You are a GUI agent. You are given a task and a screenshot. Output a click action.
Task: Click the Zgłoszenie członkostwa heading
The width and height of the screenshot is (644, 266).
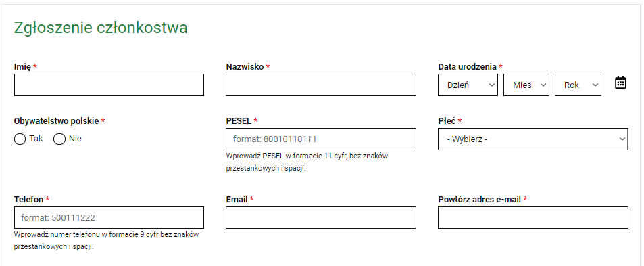click(x=101, y=28)
